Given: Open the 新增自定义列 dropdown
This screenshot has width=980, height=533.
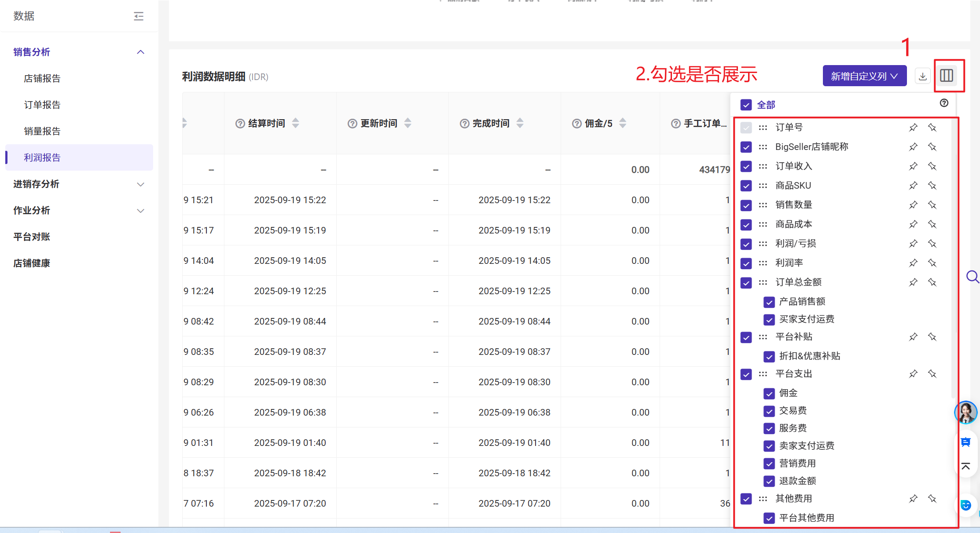Looking at the screenshot, I should [x=864, y=76].
